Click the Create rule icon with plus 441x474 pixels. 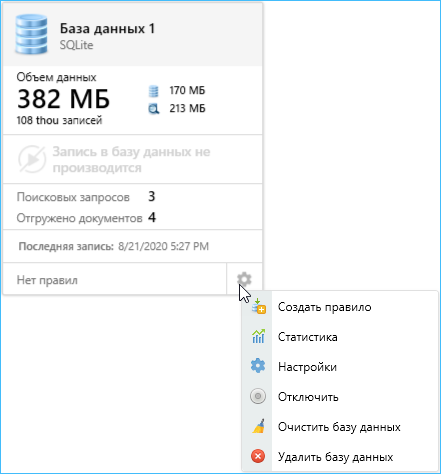pos(258,307)
